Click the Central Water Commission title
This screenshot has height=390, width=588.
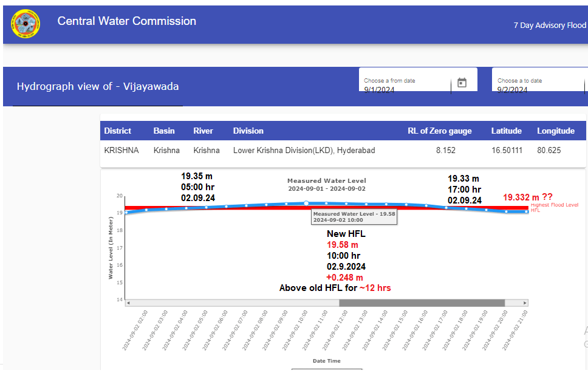click(126, 21)
